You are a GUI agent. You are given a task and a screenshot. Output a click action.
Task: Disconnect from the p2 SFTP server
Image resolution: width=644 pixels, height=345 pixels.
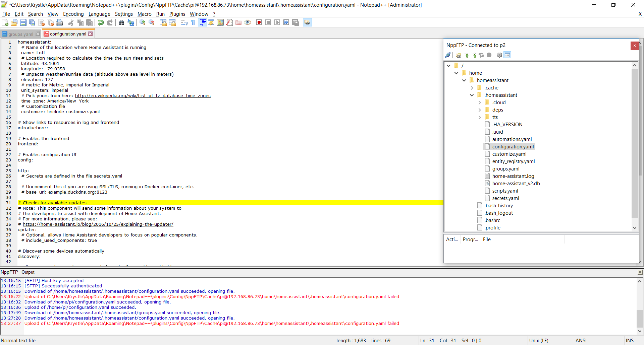448,55
